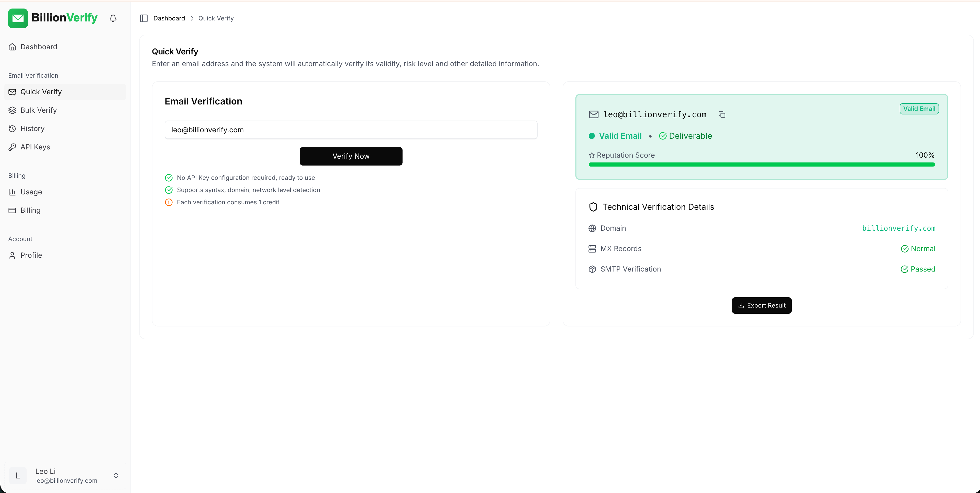Click the Bulk Verify layers icon
Screen dimensions: 980x493
pyautogui.click(x=12, y=110)
